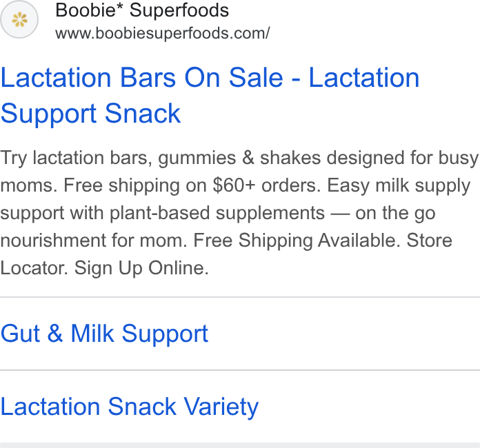This screenshot has width=480, height=448.
Task: Click the "plant-based supplements" phrase
Action: point(217,213)
